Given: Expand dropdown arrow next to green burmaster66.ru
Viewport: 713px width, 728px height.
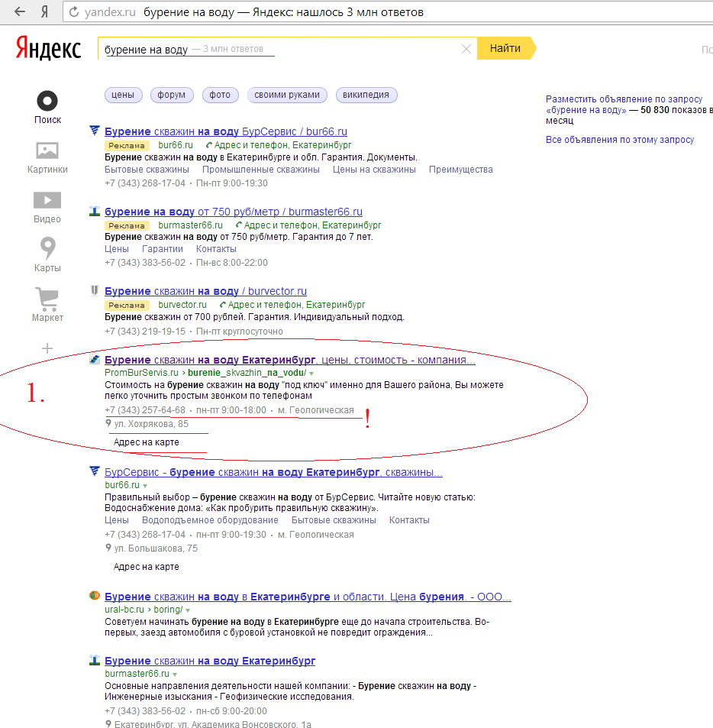Looking at the screenshot, I should (x=175, y=674).
